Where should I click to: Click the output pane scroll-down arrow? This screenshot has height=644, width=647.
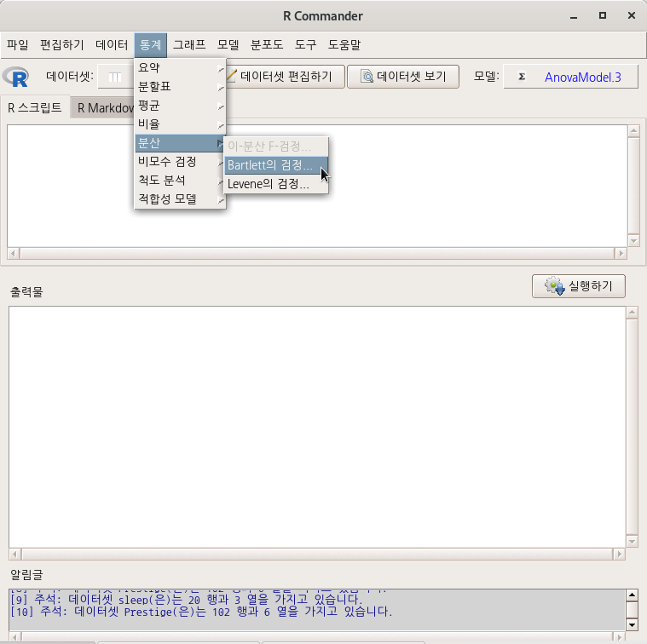tap(632, 541)
